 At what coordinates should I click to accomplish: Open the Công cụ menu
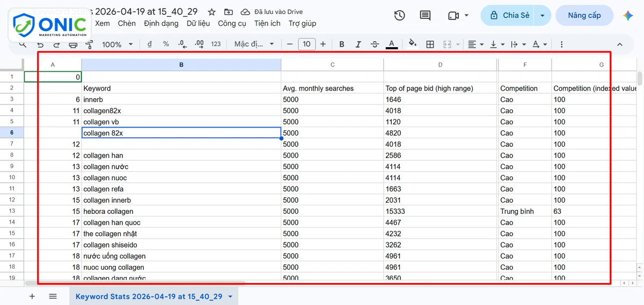click(232, 24)
